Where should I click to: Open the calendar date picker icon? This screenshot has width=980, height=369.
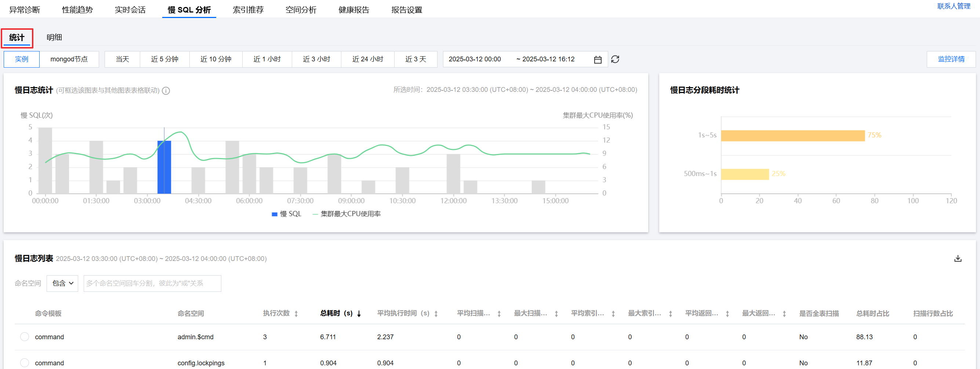coord(598,60)
